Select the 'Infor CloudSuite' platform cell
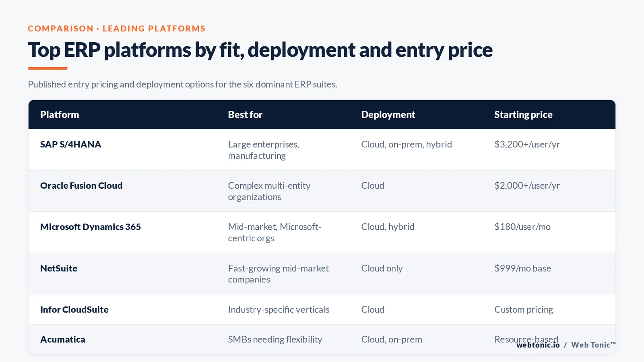The width and height of the screenshot is (644, 362). pos(74,310)
